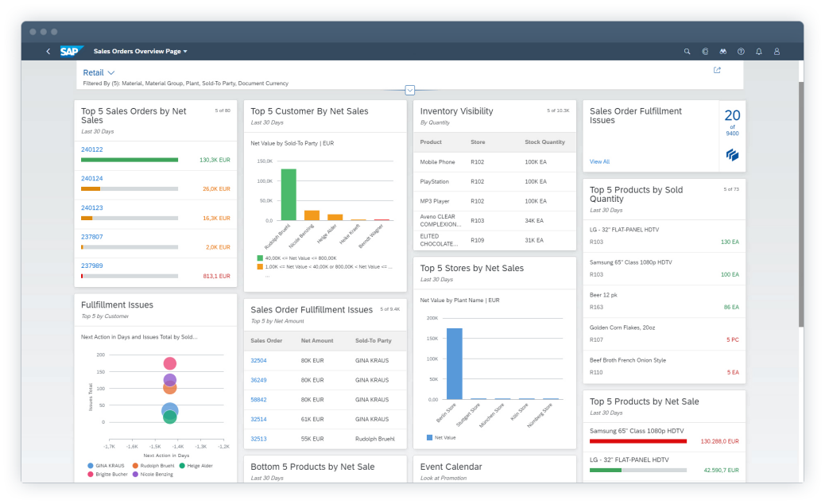Click the SAP logo
This screenshot has width=825, height=504.
pyautogui.click(x=72, y=52)
